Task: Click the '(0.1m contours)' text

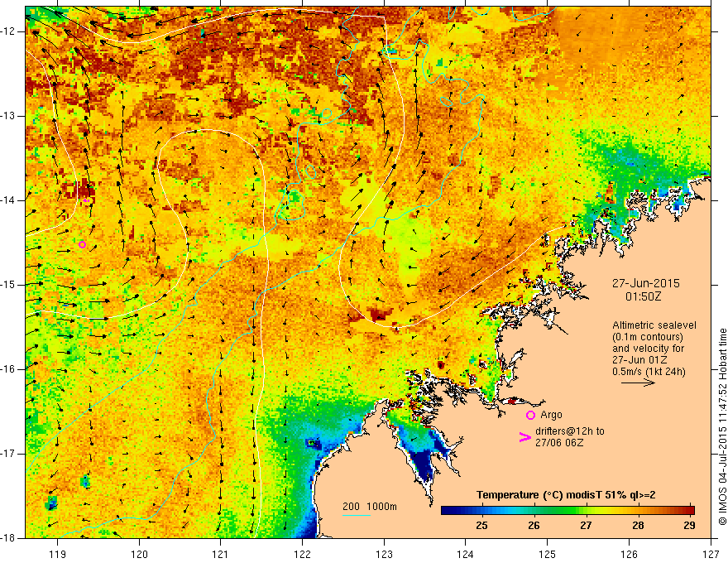Action: pyautogui.click(x=647, y=337)
